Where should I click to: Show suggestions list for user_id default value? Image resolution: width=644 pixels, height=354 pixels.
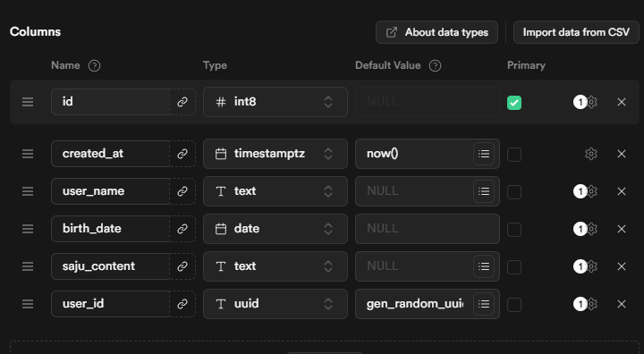(x=484, y=304)
